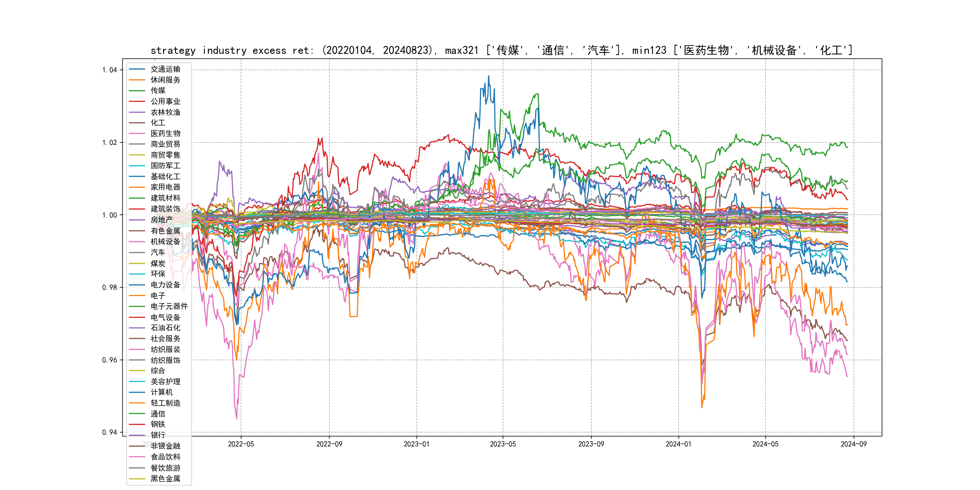The image size is (980, 490).
Task: Click the 医药生物 legend label
Action: (x=165, y=133)
